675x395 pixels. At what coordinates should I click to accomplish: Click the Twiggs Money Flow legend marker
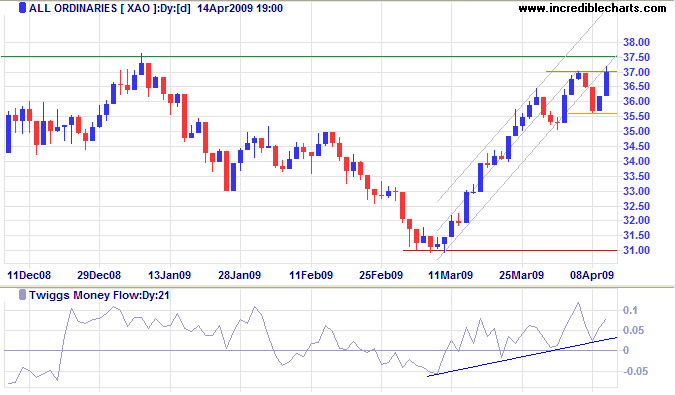pyautogui.click(x=22, y=295)
